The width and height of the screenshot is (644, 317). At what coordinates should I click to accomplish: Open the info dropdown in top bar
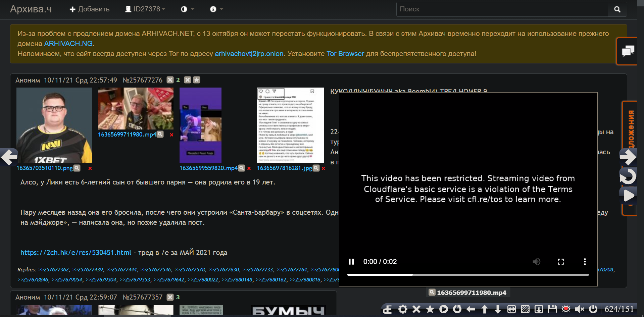216,9
